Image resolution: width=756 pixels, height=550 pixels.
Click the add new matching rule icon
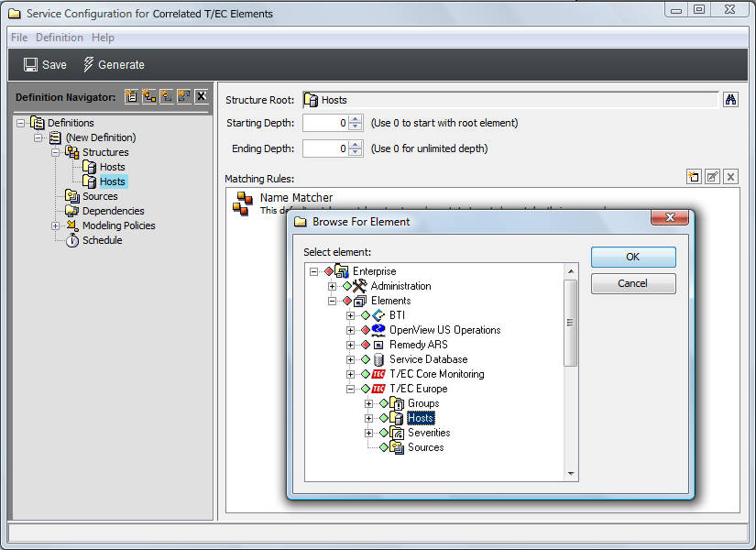click(x=694, y=177)
